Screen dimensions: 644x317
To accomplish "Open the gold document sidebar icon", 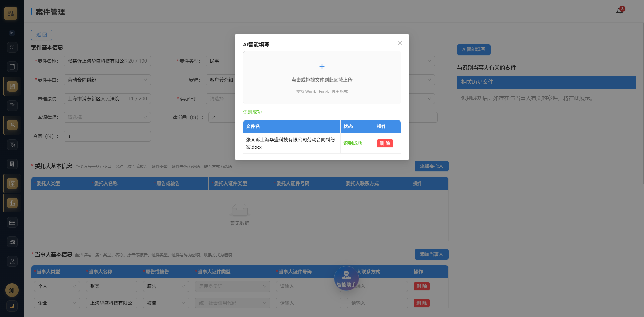I will 12,86.
